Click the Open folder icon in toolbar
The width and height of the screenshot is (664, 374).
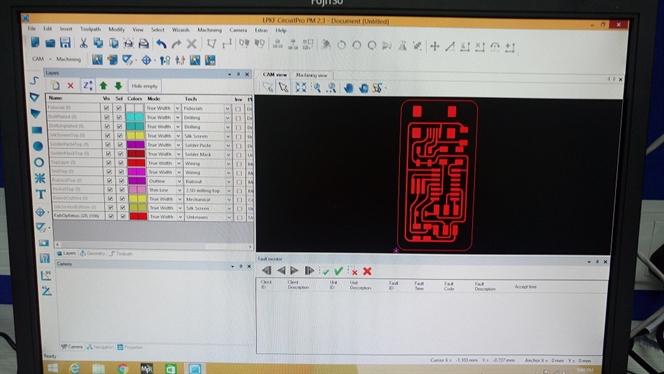click(50, 43)
